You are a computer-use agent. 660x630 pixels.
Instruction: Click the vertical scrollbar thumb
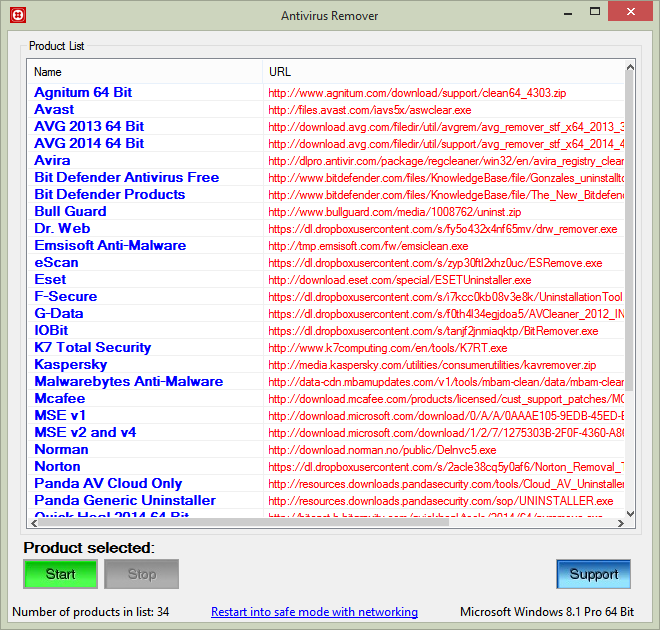coord(630,231)
